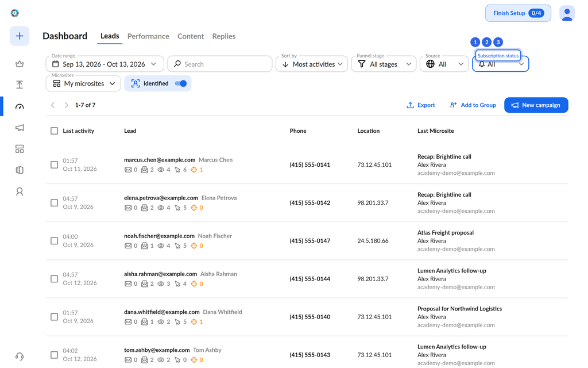Screen dimensions: 588x368
Task: Click the bell icon in Subscription status
Action: coord(482,64)
